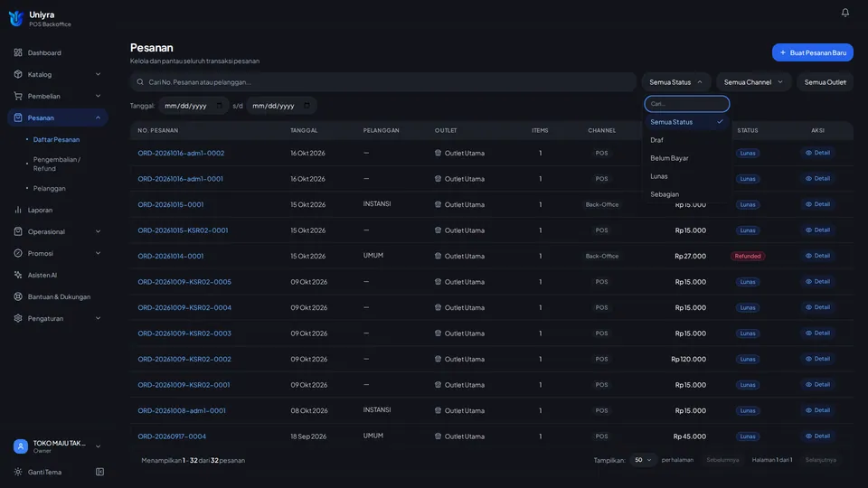Open calendar picker on start date
The image size is (868, 488).
pos(219,105)
